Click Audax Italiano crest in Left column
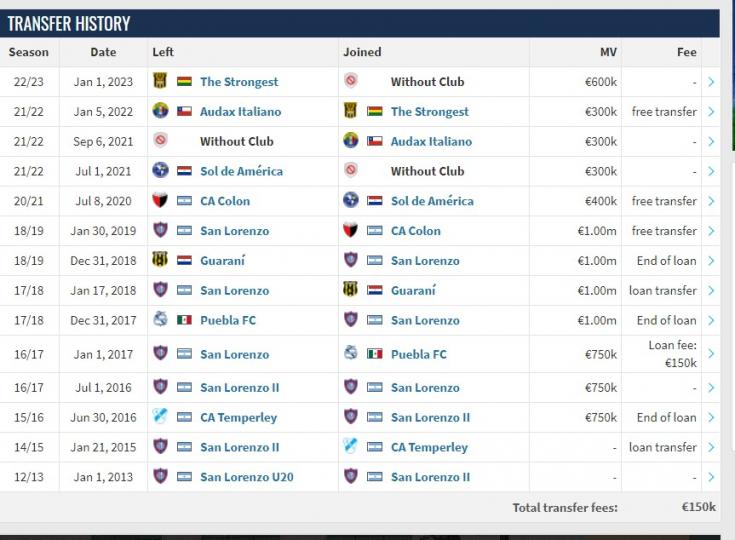Image resolution: width=735 pixels, height=540 pixels. (x=160, y=112)
